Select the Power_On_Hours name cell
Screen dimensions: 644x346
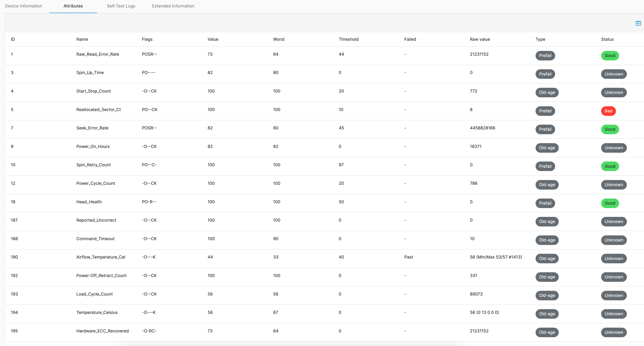click(x=93, y=146)
